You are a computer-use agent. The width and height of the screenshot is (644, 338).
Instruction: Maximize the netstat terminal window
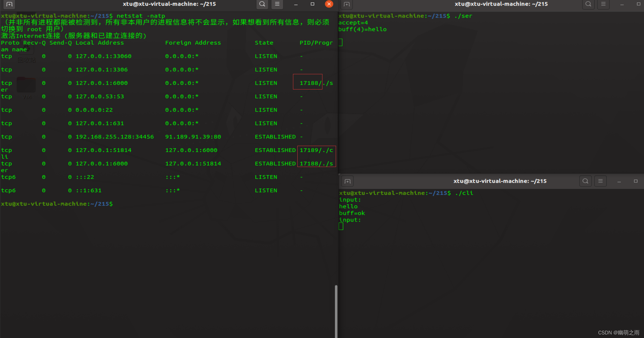(x=312, y=4)
